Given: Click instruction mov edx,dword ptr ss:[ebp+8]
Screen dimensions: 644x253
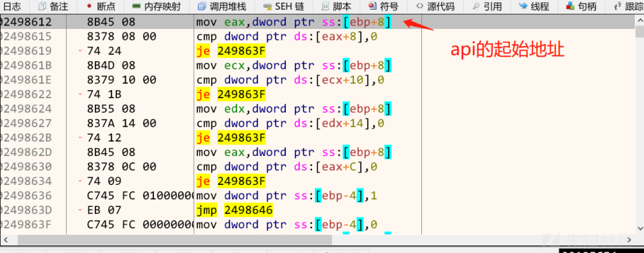Looking at the screenshot, I should click(x=293, y=109).
